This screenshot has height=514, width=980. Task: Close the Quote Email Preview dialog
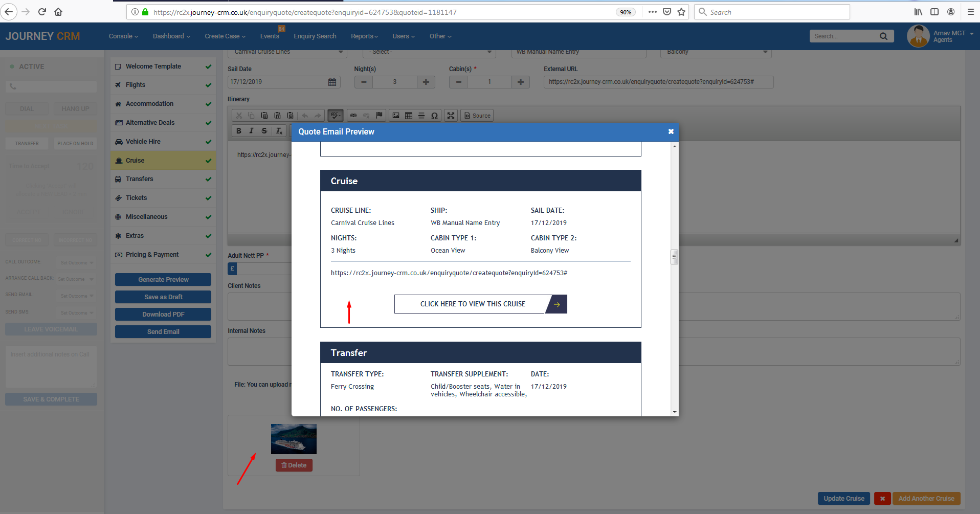pos(671,131)
